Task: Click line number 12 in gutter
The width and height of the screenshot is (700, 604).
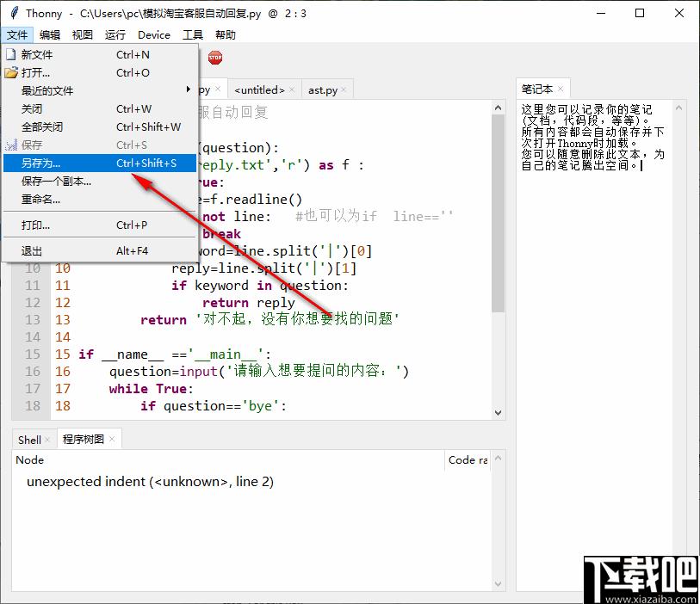Action: [x=63, y=303]
